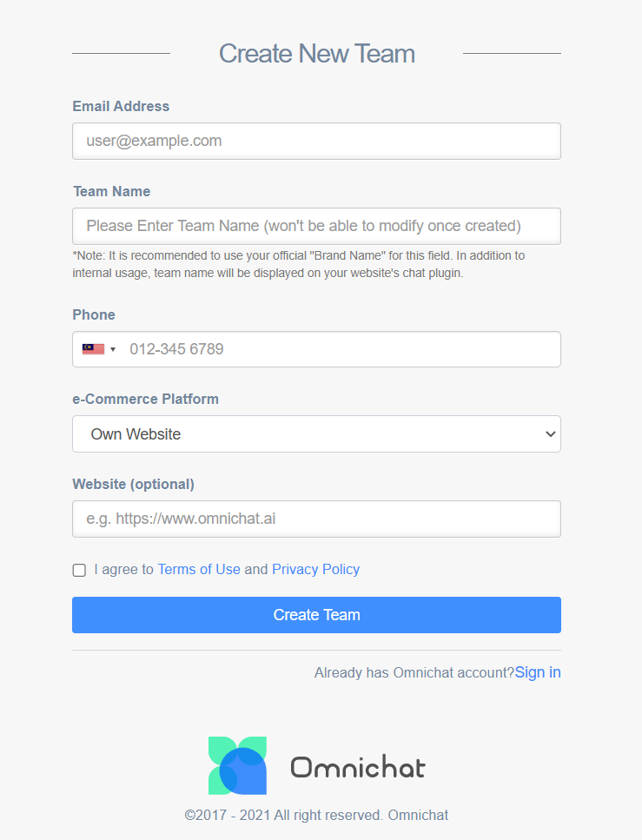The height and width of the screenshot is (840, 642).
Task: Click the chevron on Own Website select
Action: [550, 434]
